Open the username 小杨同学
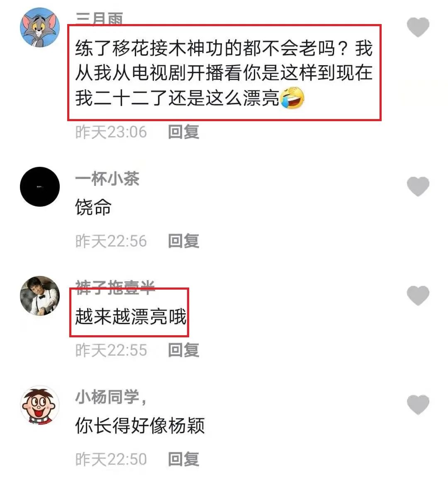 111,397
